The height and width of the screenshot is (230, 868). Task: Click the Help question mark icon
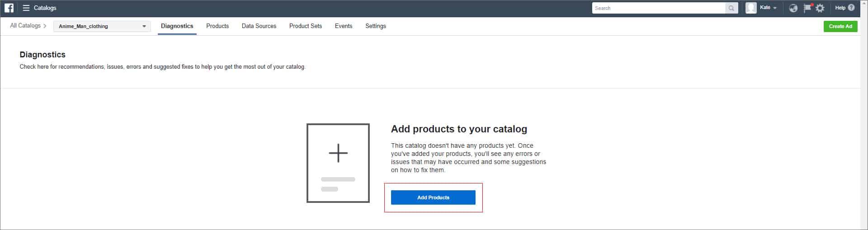(x=851, y=8)
